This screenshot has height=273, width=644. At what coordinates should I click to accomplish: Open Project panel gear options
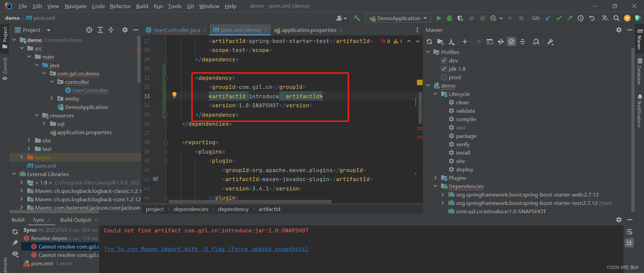(x=125, y=30)
